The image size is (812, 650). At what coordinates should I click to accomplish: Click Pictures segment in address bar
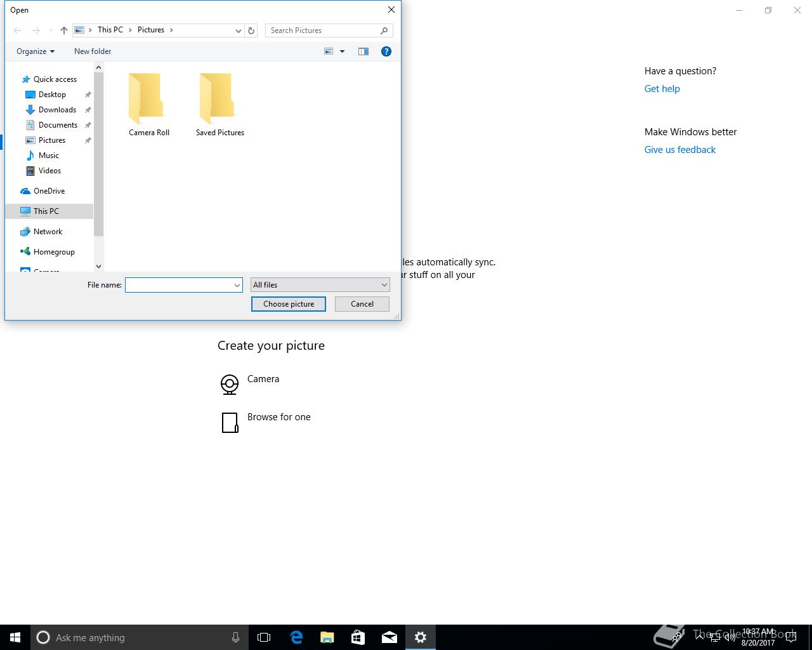[151, 30]
